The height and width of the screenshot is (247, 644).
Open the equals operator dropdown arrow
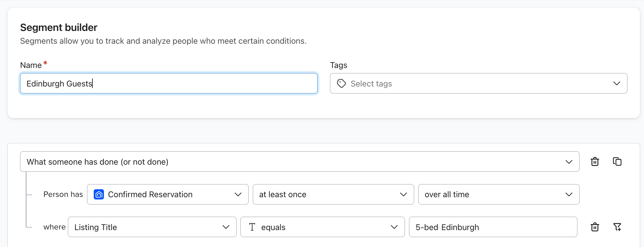[394, 227]
